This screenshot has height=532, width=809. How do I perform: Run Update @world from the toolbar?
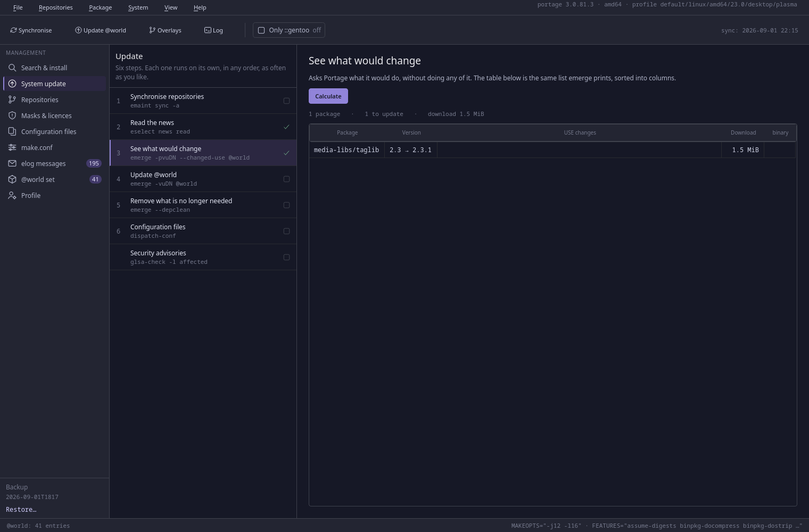[101, 30]
